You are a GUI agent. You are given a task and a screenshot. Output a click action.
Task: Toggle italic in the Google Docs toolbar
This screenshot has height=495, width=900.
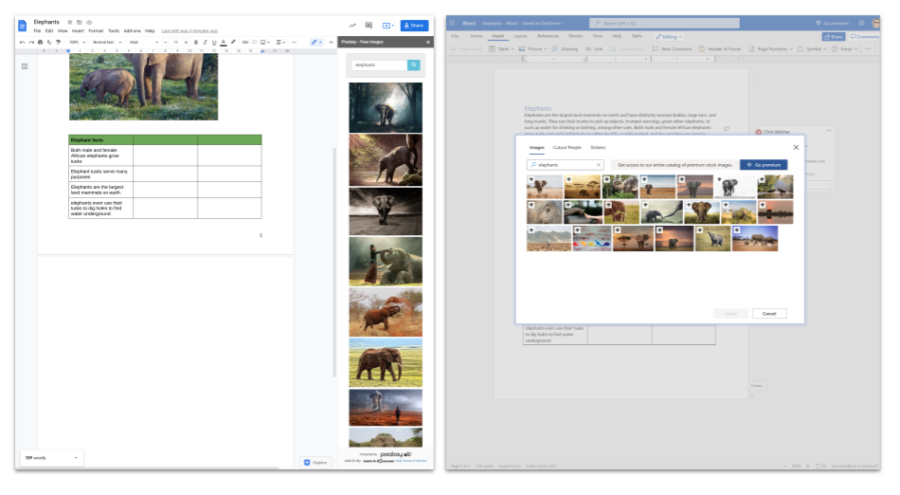pyautogui.click(x=205, y=42)
